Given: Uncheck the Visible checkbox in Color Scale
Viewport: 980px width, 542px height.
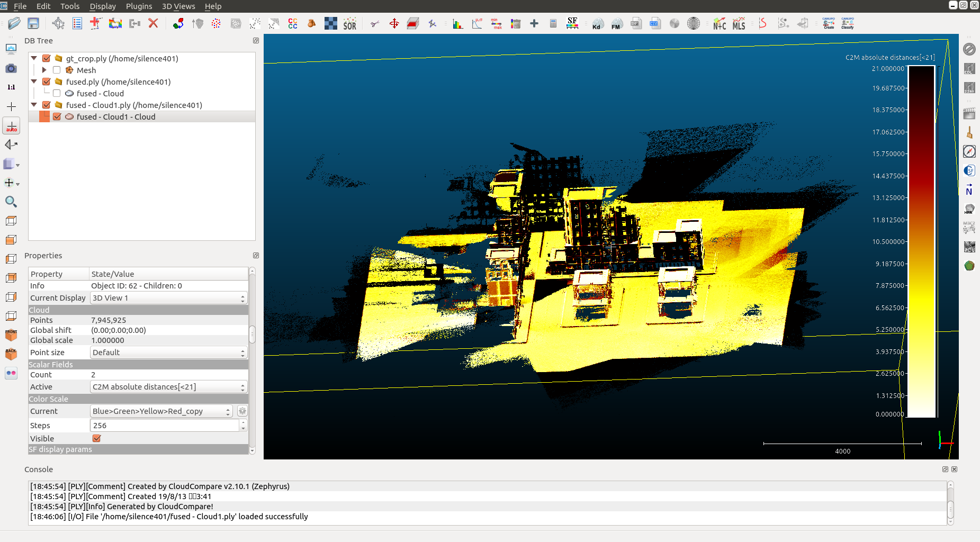Looking at the screenshot, I should tap(96, 438).
